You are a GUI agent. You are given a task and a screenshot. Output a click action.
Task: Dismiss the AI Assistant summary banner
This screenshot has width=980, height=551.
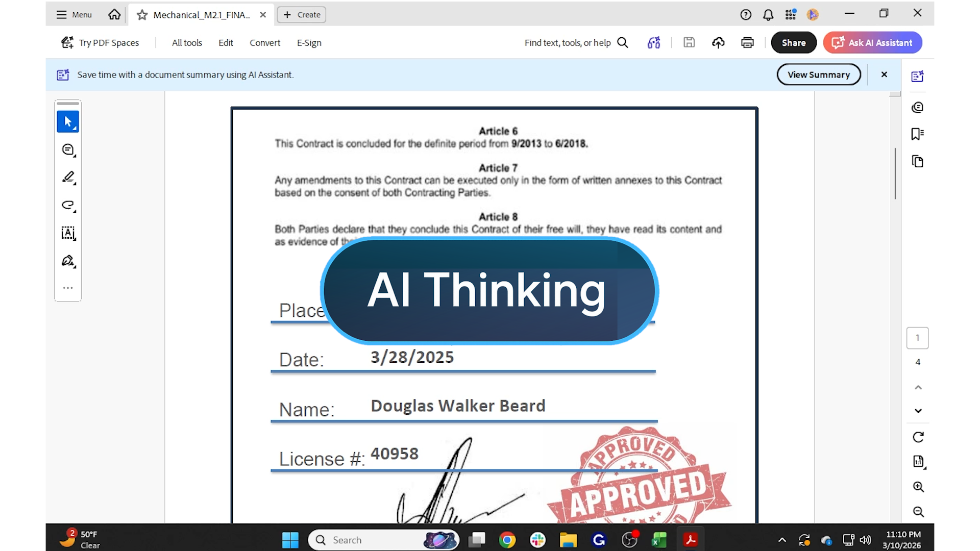click(x=884, y=74)
